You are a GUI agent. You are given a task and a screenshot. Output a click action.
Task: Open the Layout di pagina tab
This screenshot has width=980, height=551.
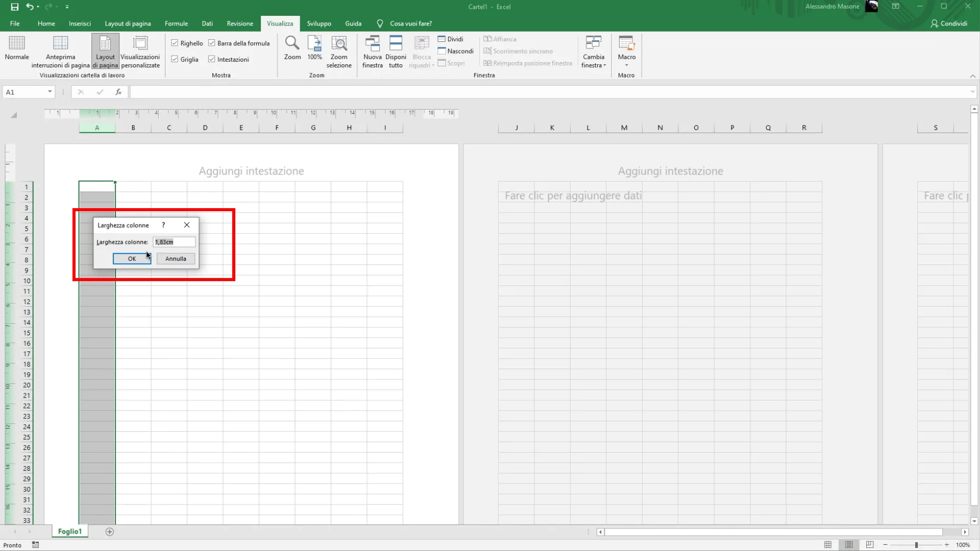(x=128, y=23)
